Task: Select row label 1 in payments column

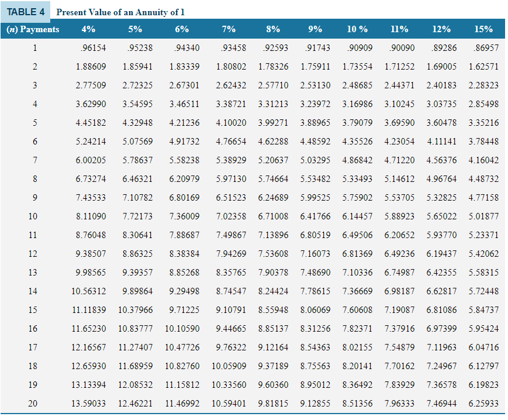Action: click(34, 47)
